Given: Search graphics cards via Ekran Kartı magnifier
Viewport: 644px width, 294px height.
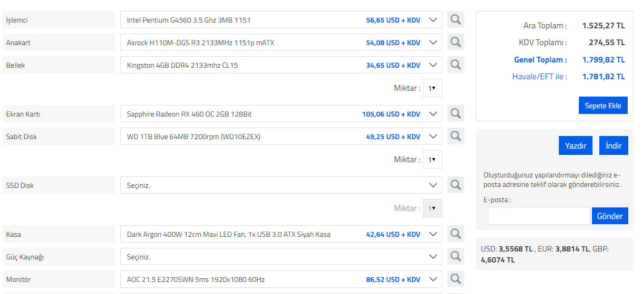Looking at the screenshot, I should point(456,114).
